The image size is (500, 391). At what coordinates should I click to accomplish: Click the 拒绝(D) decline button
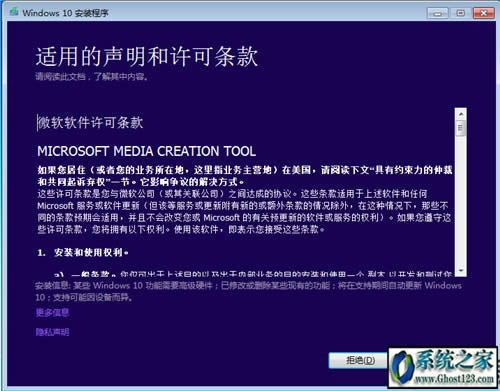[359, 360]
